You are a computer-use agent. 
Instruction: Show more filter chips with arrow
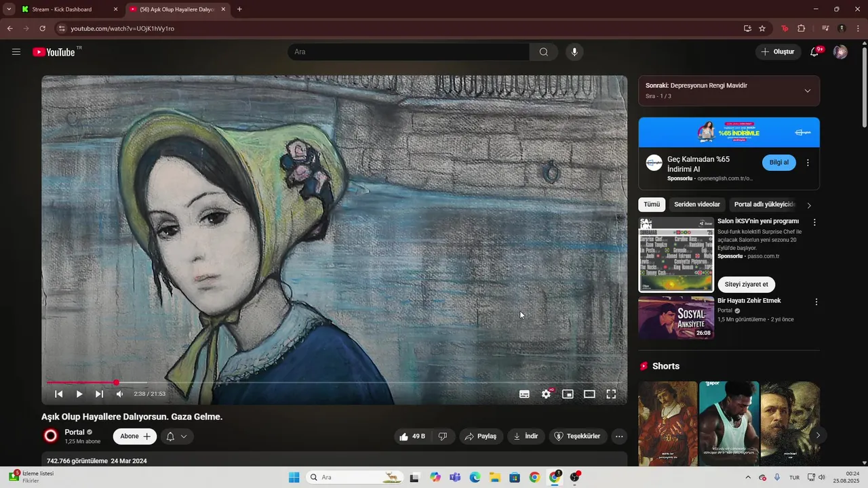click(809, 205)
